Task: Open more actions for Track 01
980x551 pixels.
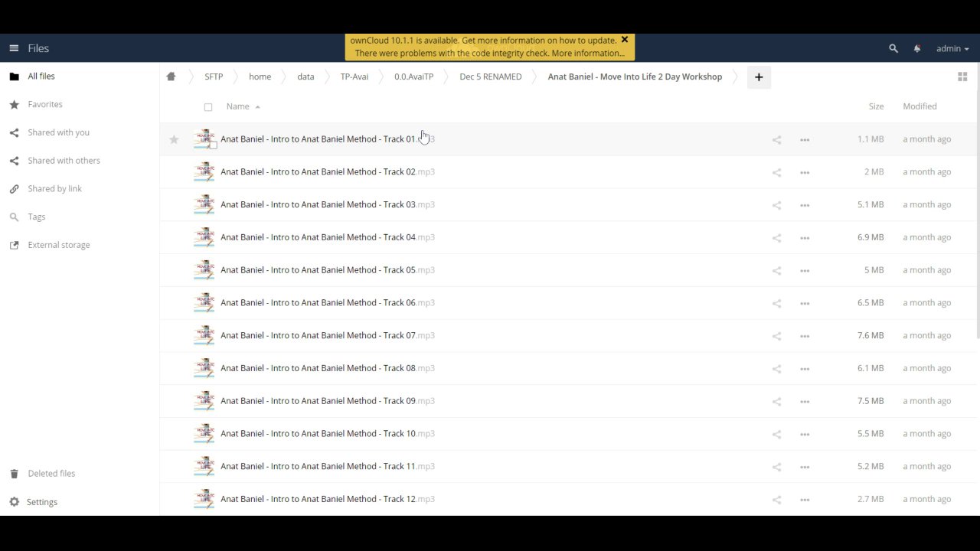Action: coord(805,140)
